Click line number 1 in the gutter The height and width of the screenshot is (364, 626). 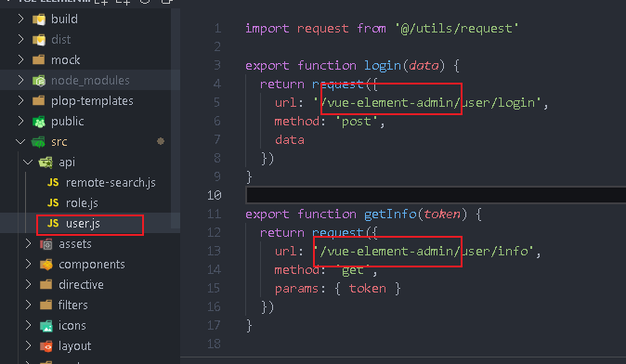point(217,29)
